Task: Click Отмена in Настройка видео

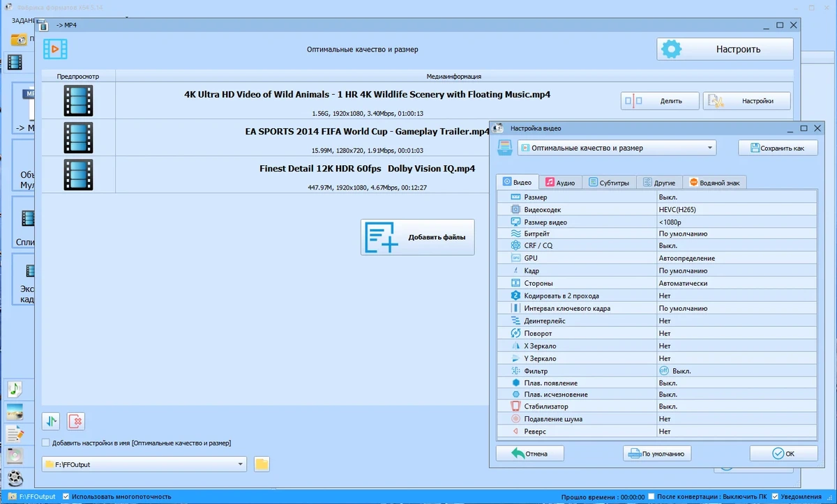Action: [x=529, y=453]
